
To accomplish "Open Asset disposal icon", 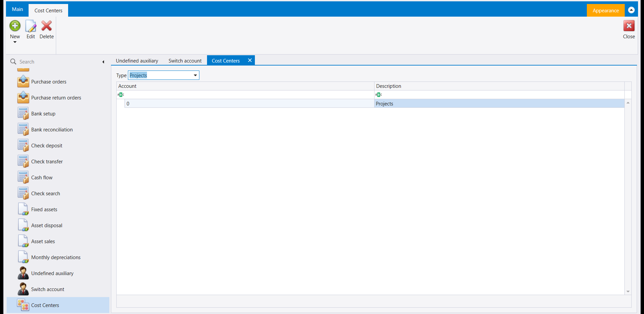I will tap(23, 225).
